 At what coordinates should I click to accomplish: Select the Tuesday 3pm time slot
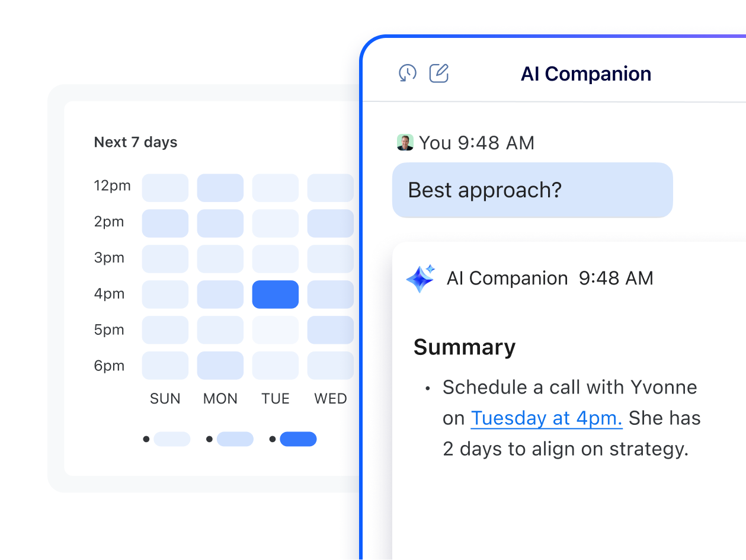(x=275, y=259)
